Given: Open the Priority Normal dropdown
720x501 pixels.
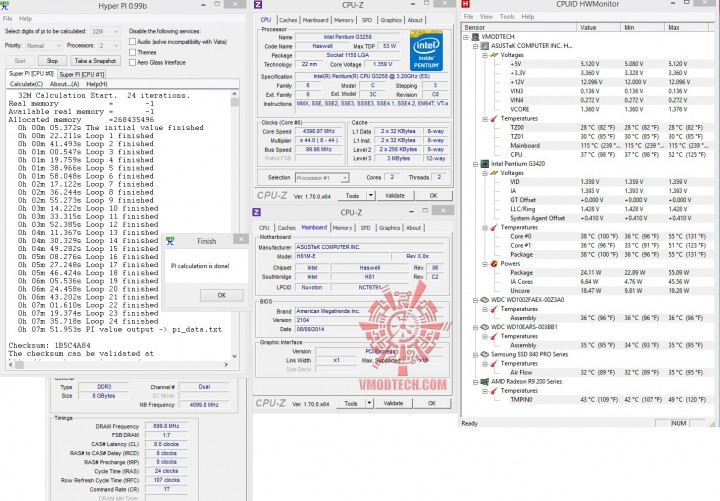Looking at the screenshot, I should (43, 46).
